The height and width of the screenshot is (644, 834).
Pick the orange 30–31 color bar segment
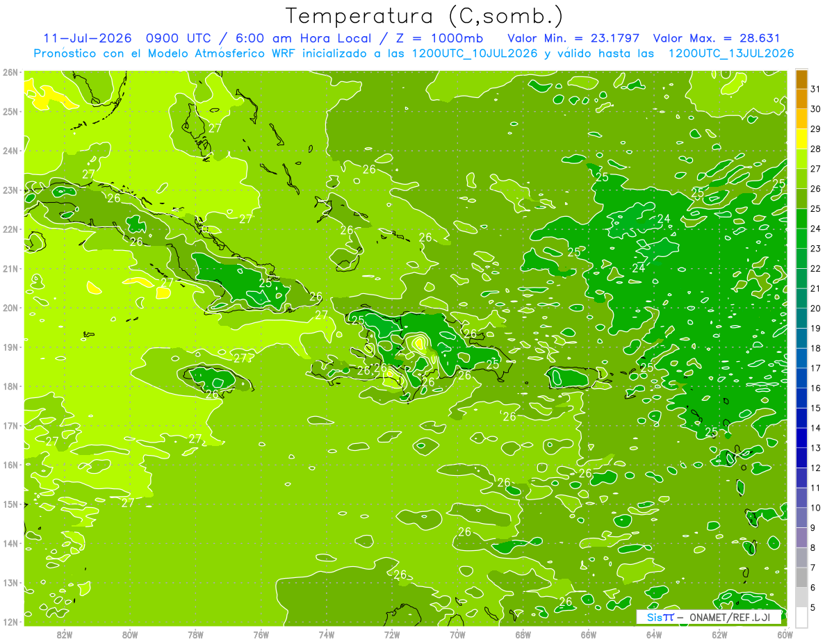click(801, 99)
